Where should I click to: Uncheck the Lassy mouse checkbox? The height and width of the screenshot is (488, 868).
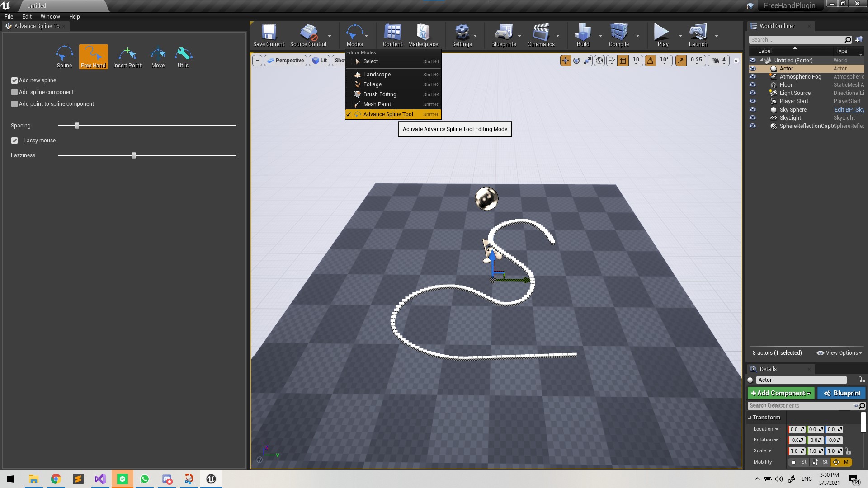pyautogui.click(x=14, y=141)
